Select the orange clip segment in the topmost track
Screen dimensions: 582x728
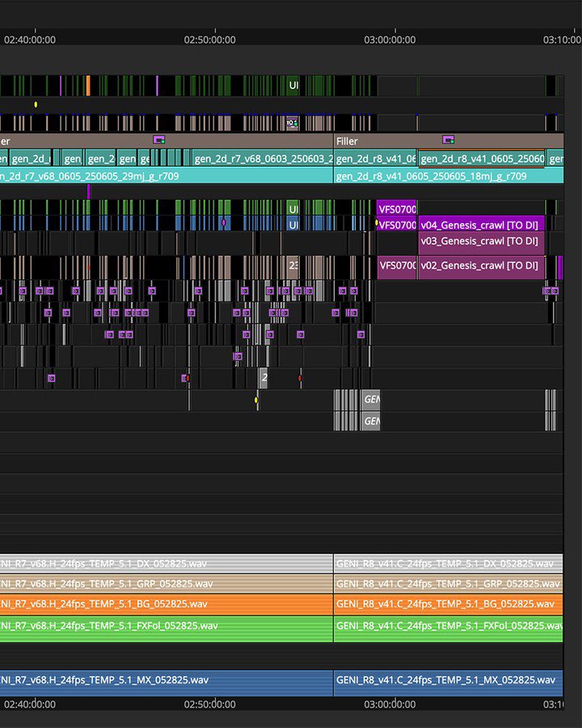[88, 86]
